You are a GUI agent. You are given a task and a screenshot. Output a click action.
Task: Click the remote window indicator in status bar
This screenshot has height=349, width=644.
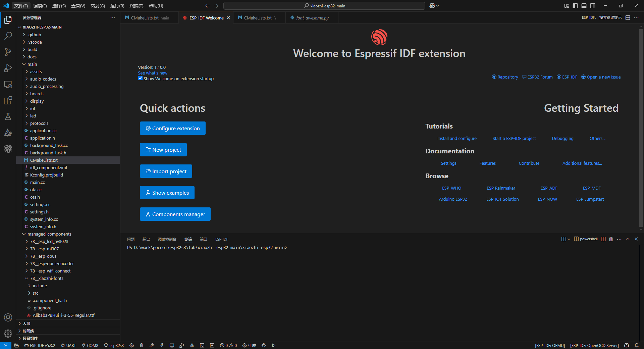click(6, 345)
